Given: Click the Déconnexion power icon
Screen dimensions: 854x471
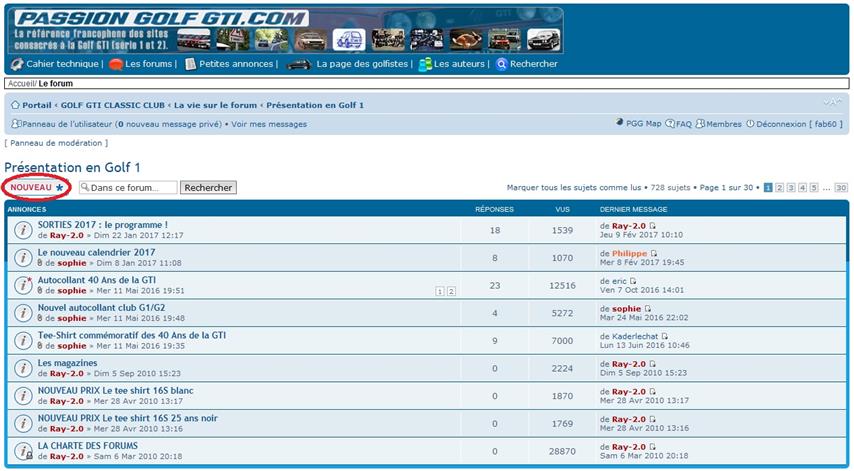Looking at the screenshot, I should point(751,124).
